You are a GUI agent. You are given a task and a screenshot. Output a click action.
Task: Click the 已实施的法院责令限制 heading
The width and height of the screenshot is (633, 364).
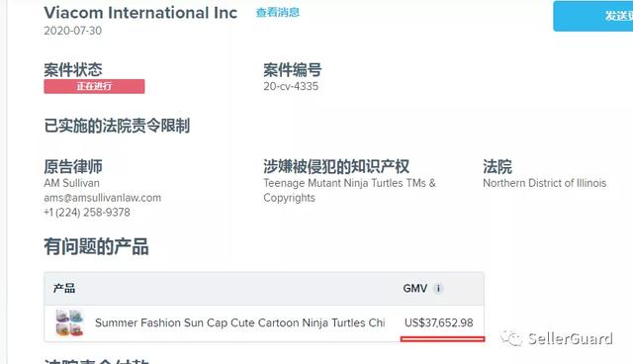(x=117, y=126)
